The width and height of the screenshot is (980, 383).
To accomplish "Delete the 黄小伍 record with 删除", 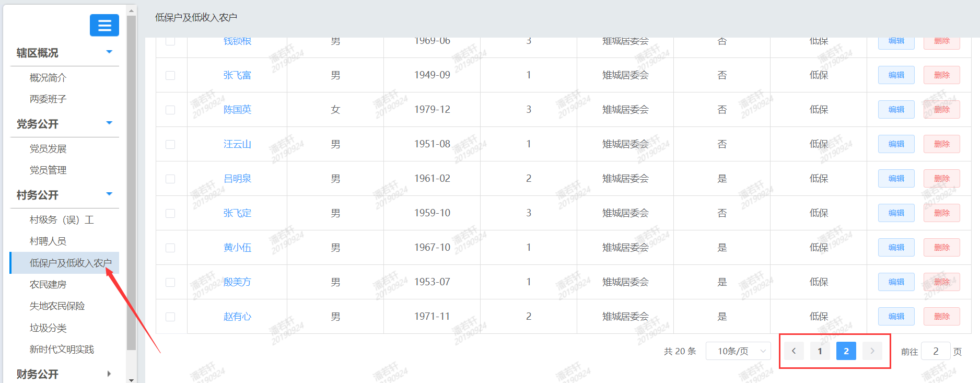I will 941,248.
